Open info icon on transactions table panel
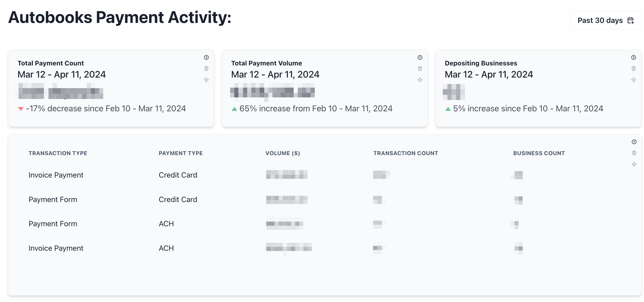 click(634, 142)
